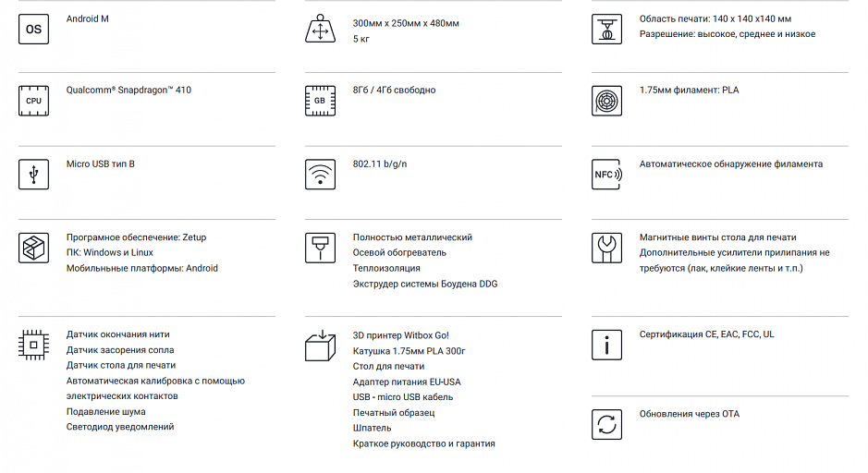Click the sensors microchip icon
This screenshot has height=473, width=868.
point(34,345)
